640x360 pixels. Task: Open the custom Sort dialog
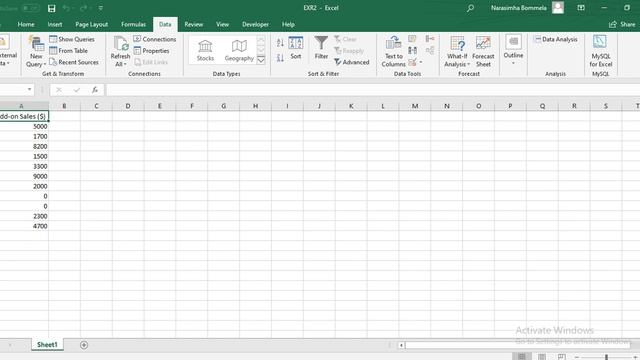[x=296, y=48]
